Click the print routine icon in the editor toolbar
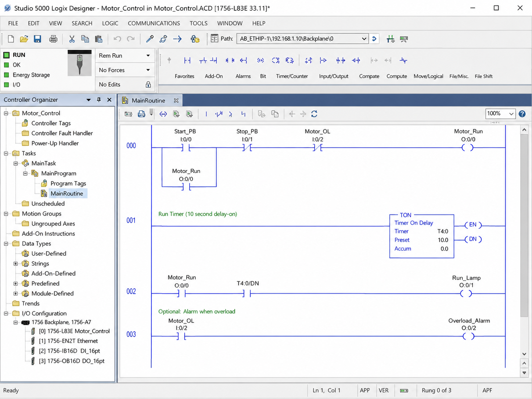532x399 pixels. pos(141,114)
